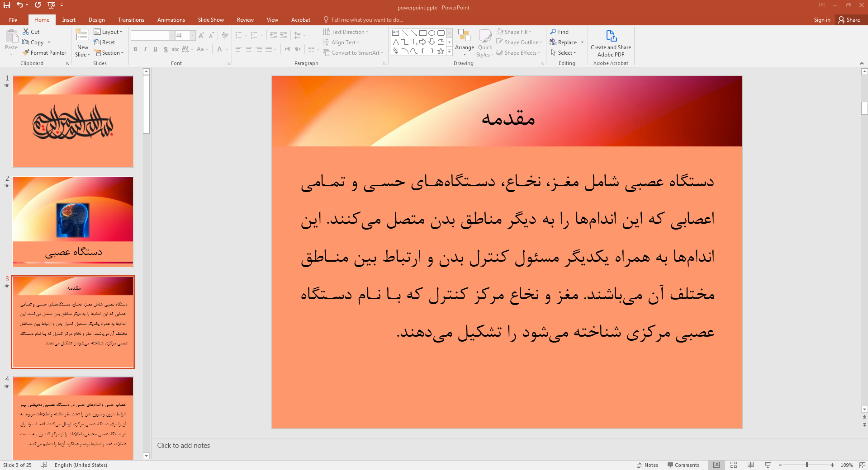Click Find in Editing group

click(560, 32)
